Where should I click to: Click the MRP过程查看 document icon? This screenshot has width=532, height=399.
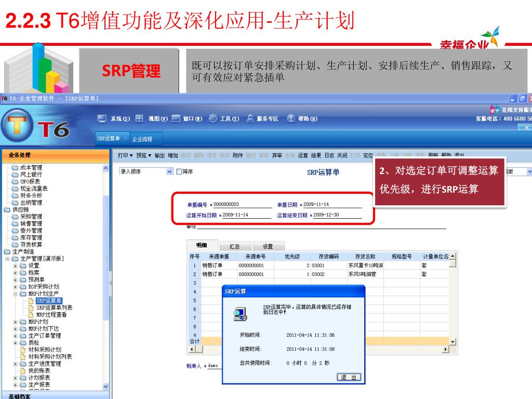31,315
